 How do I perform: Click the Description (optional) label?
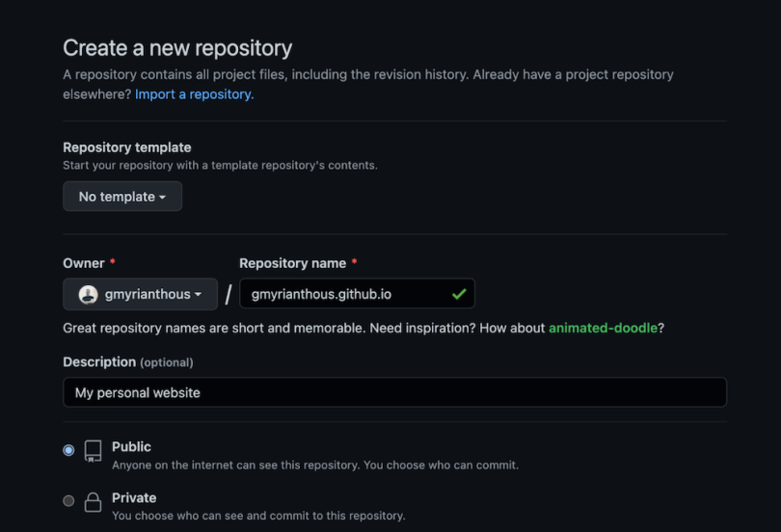(x=128, y=361)
